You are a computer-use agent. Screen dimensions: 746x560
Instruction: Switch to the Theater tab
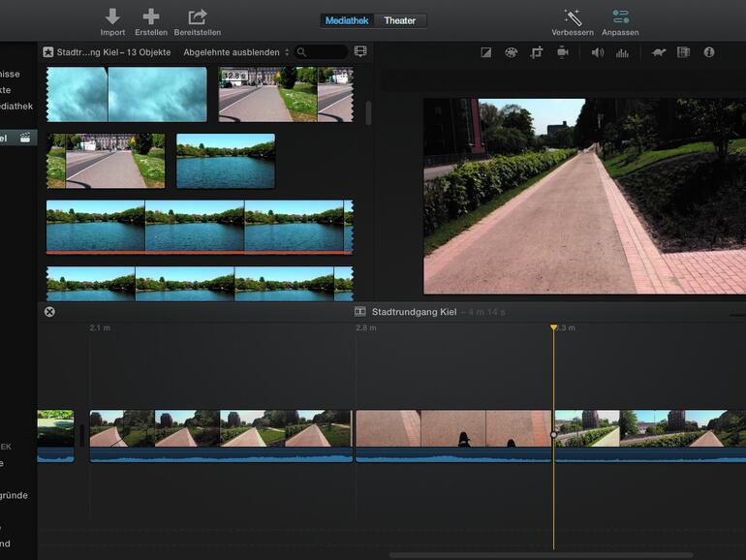coord(399,20)
